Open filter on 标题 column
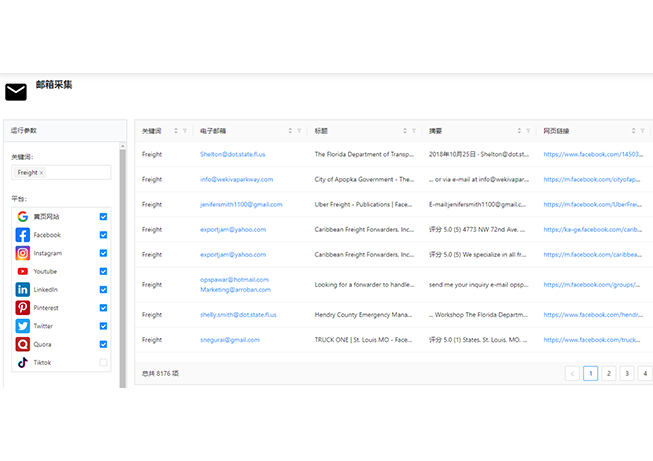The image size is (653, 461). [x=414, y=131]
